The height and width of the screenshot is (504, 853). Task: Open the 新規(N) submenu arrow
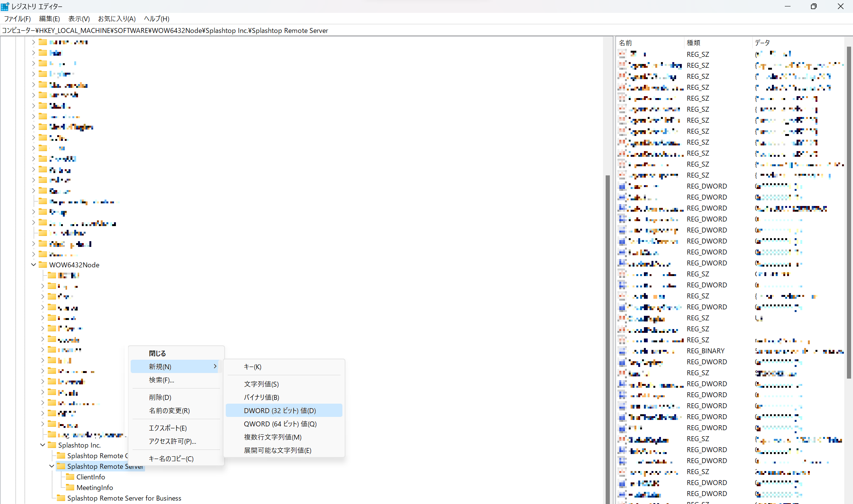tap(215, 366)
